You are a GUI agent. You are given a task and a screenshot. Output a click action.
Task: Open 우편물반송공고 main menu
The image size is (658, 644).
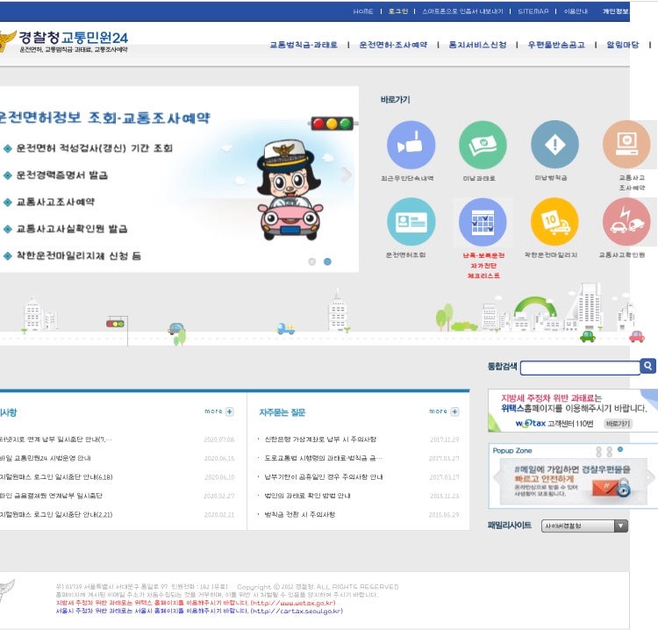(x=556, y=45)
